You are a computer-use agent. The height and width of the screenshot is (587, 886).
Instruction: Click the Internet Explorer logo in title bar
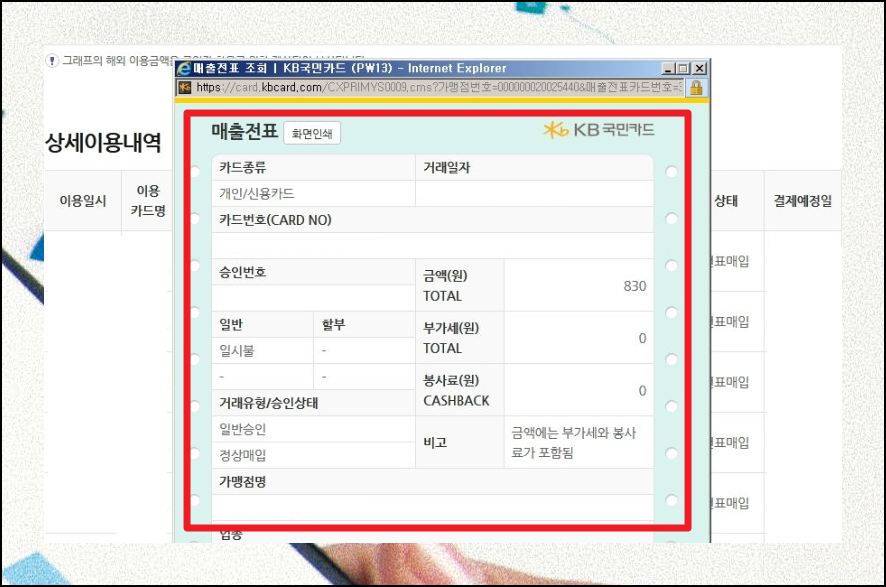[184, 68]
